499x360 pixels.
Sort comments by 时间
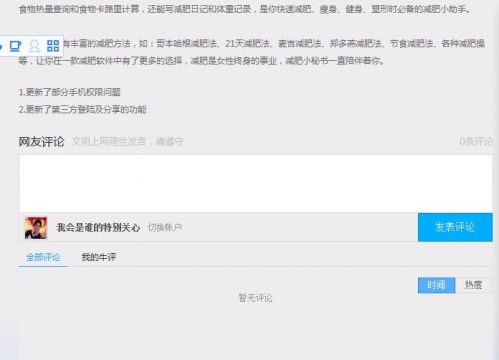click(437, 285)
